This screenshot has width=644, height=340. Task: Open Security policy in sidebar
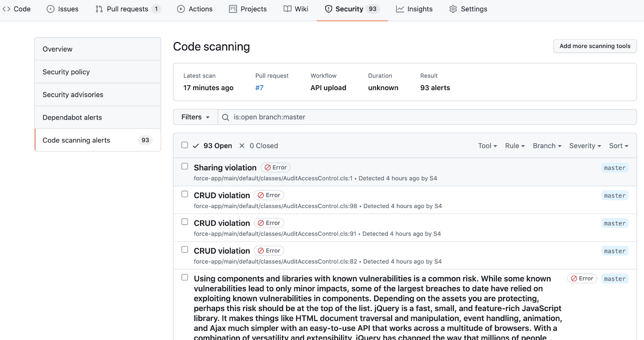click(98, 72)
